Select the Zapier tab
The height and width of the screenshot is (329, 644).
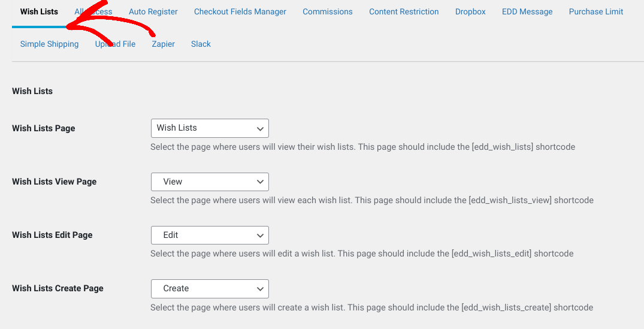click(164, 44)
